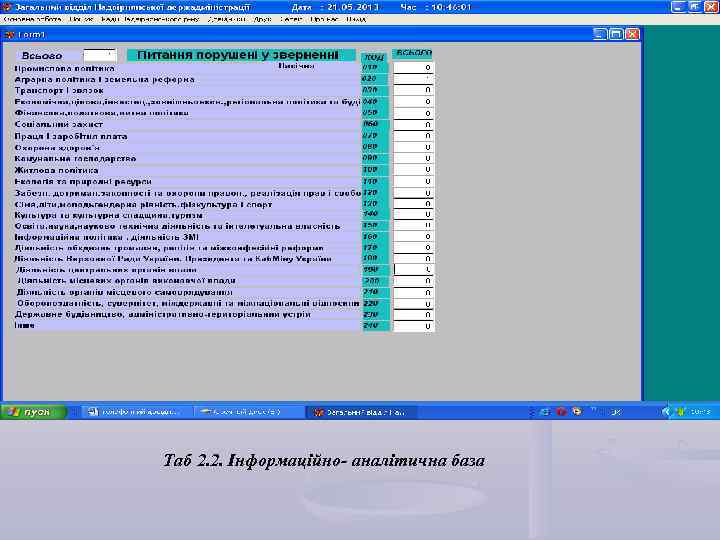Click count field for code 020 row
Viewport: 720px width, 540px height.
pyautogui.click(x=413, y=79)
